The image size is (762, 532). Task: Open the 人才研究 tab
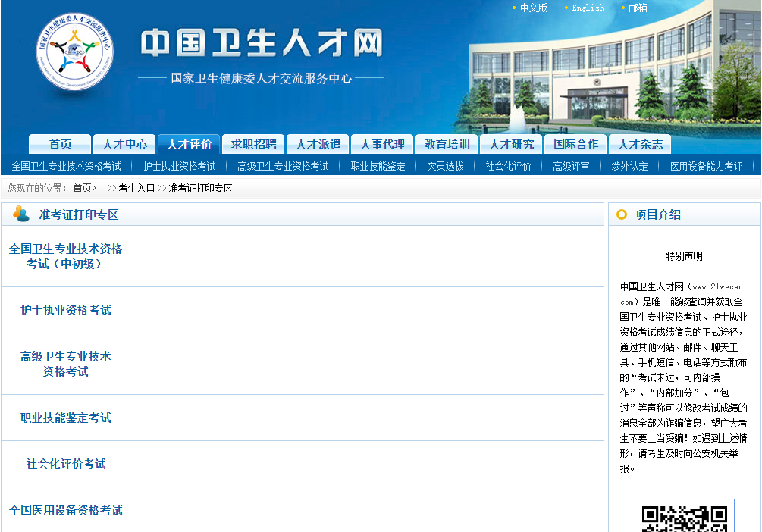click(511, 144)
